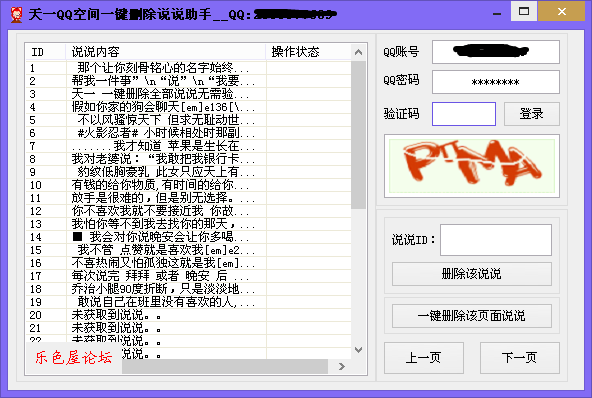Viewport: 592px width, 398px height.
Task: Click the scroll up arrow of list
Action: click(x=358, y=52)
